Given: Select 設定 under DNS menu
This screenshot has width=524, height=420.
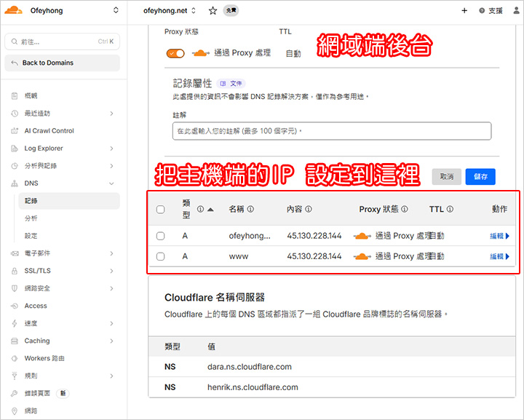Looking at the screenshot, I should (31, 236).
